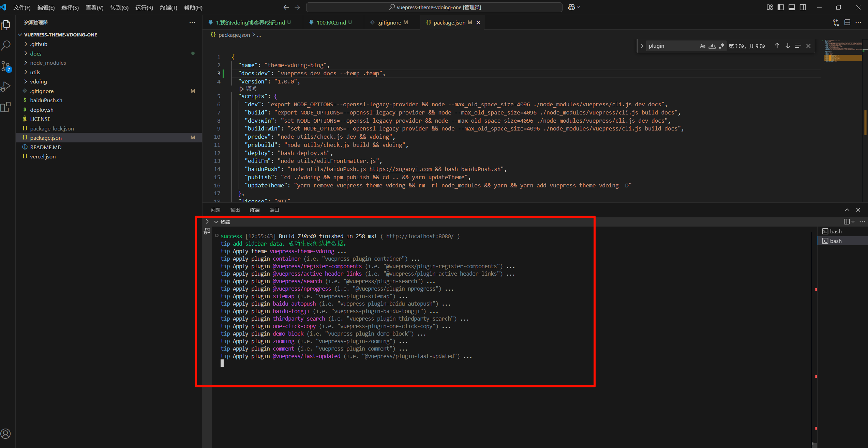
Task: Open the Run and Debug view
Action: (x=6, y=87)
